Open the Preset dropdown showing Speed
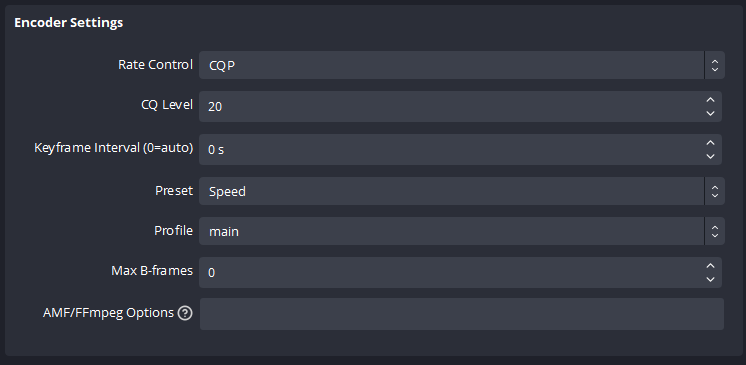The width and height of the screenshot is (746, 365). click(x=461, y=191)
